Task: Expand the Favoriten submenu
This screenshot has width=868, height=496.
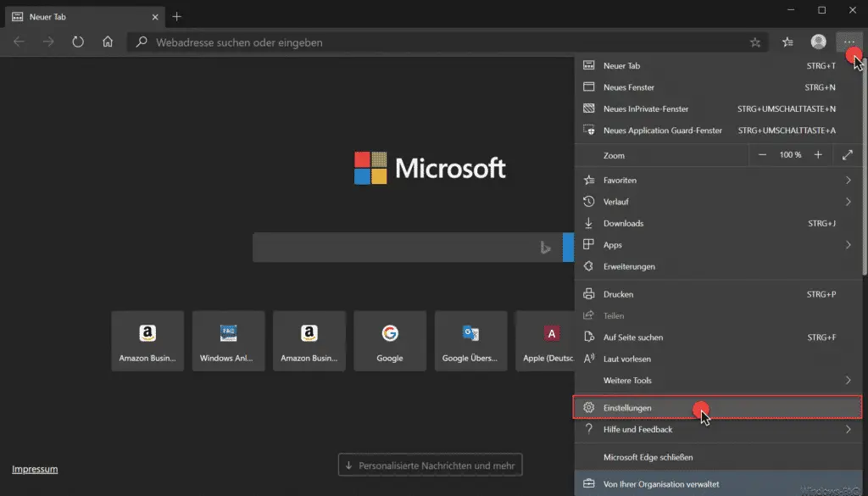Action: 717,180
